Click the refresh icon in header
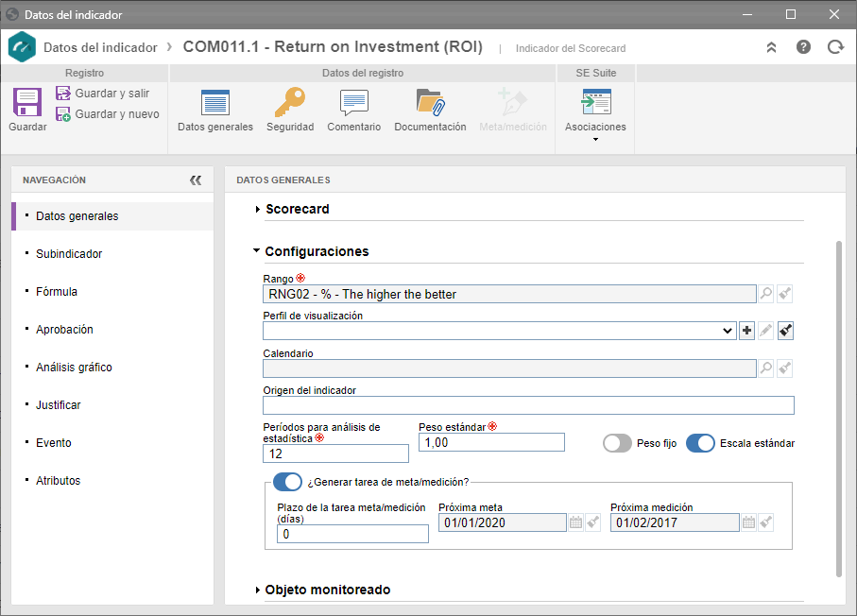857x616 pixels. click(835, 47)
